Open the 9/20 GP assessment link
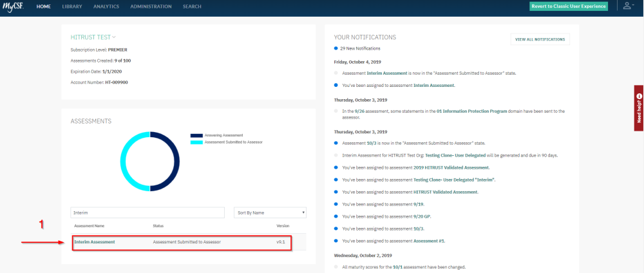This screenshot has height=273, width=644. [422, 216]
